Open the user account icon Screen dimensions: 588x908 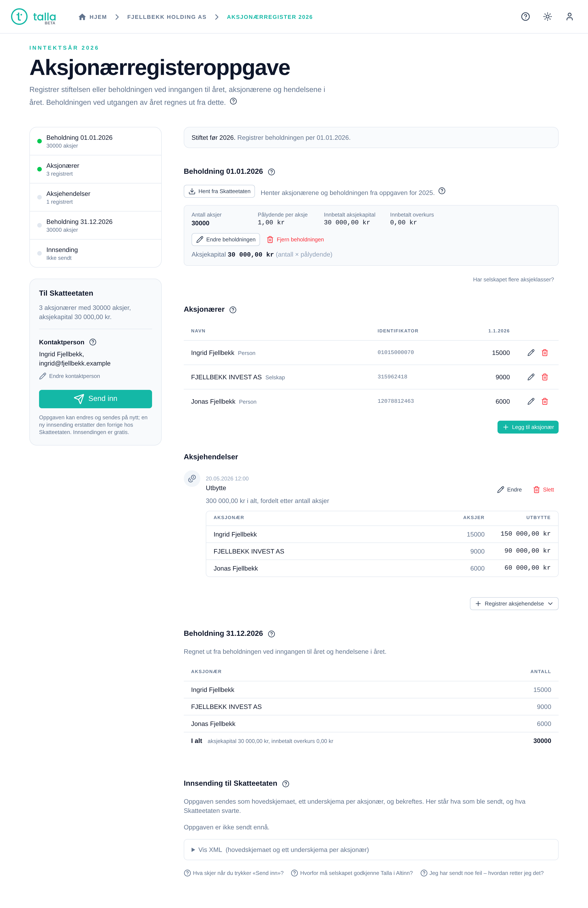point(569,16)
